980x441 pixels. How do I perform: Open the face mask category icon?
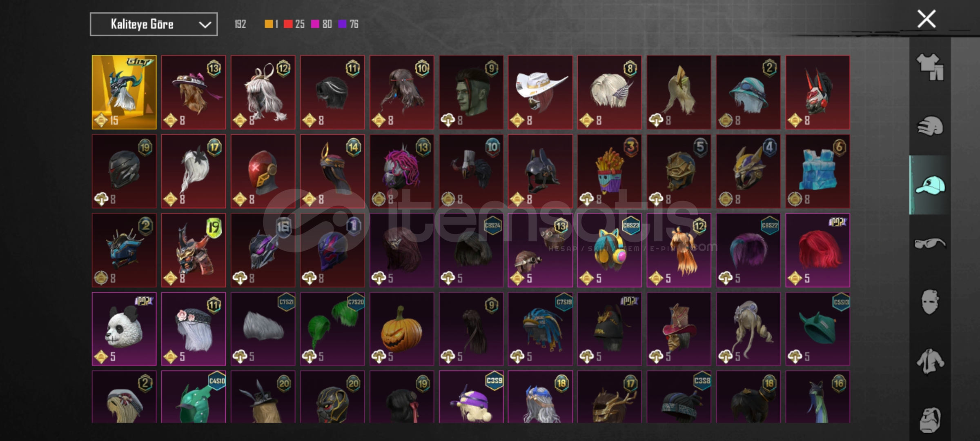tap(930, 302)
